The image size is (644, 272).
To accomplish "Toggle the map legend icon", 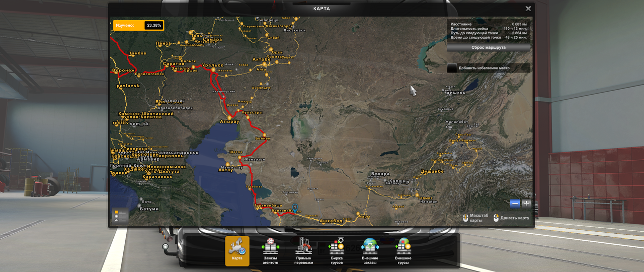I will tap(120, 216).
